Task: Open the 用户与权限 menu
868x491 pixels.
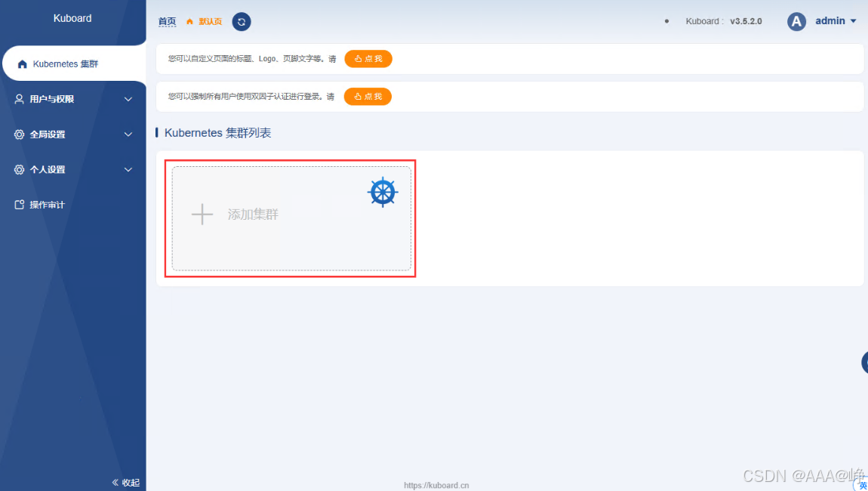Action: point(73,99)
